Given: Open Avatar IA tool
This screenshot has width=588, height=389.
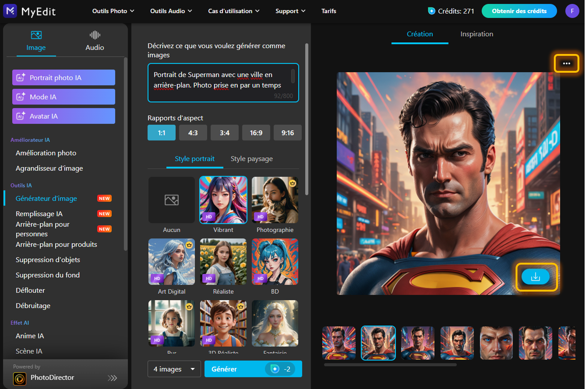Looking at the screenshot, I should [x=63, y=116].
